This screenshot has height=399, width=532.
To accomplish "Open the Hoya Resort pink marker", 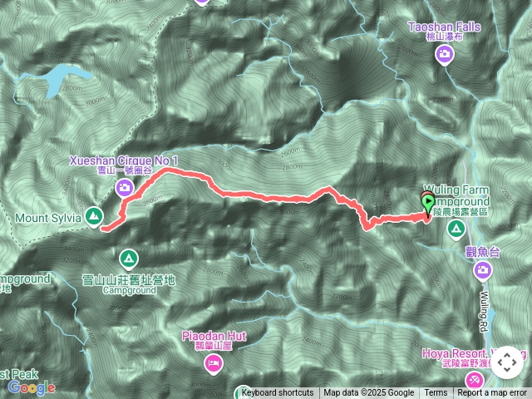I will pyautogui.click(x=475, y=381).
